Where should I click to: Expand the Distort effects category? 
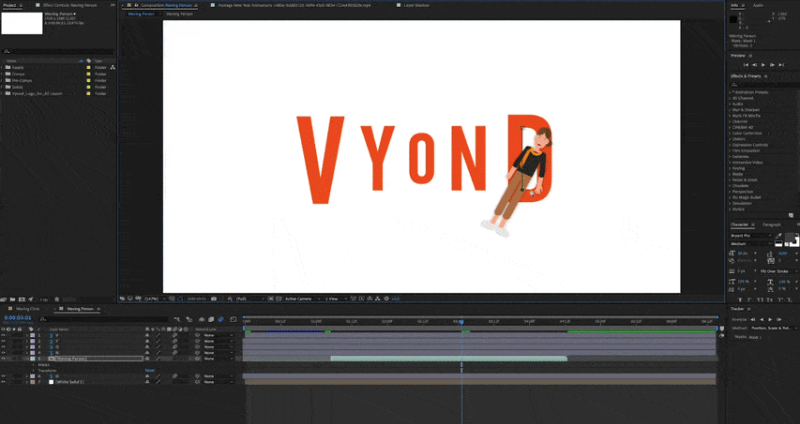[730, 139]
